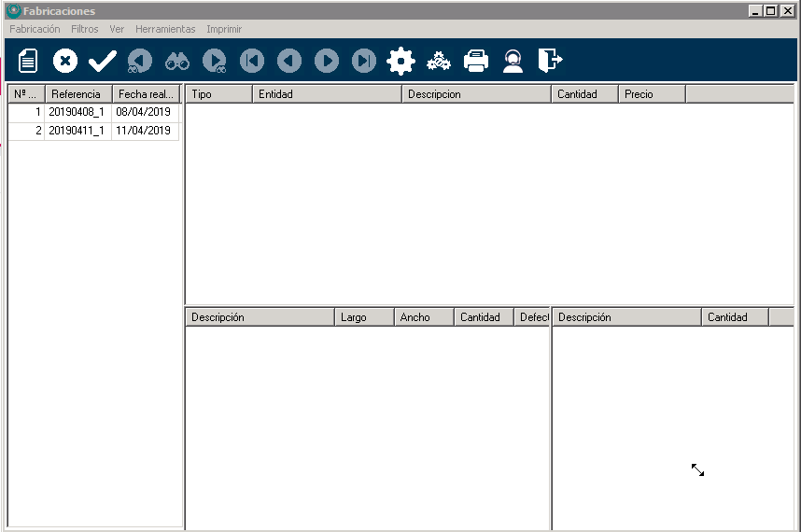Open the Fabricación menu

pos(35,29)
